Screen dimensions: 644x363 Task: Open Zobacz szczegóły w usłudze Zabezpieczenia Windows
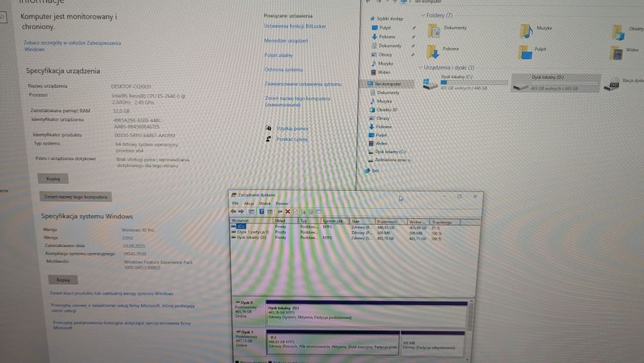(72, 46)
